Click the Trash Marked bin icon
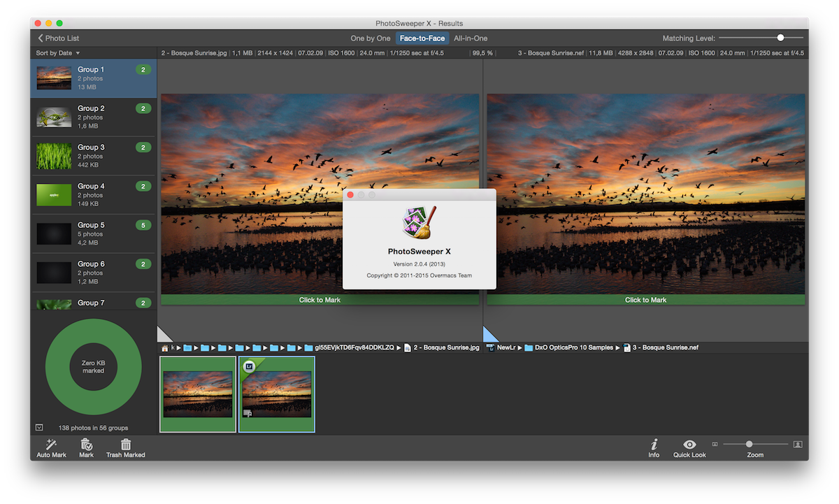 (126, 444)
